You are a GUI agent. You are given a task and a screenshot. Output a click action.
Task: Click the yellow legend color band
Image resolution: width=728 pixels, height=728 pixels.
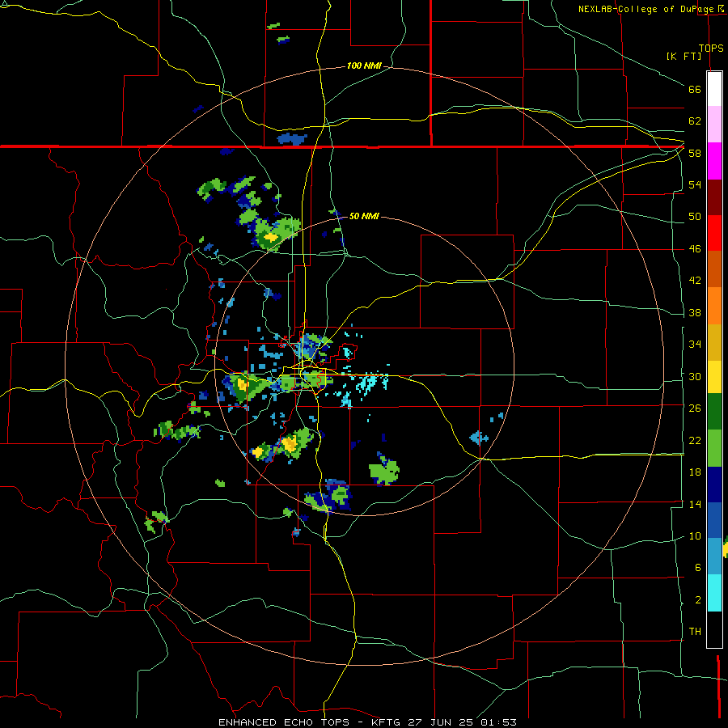coord(714,377)
